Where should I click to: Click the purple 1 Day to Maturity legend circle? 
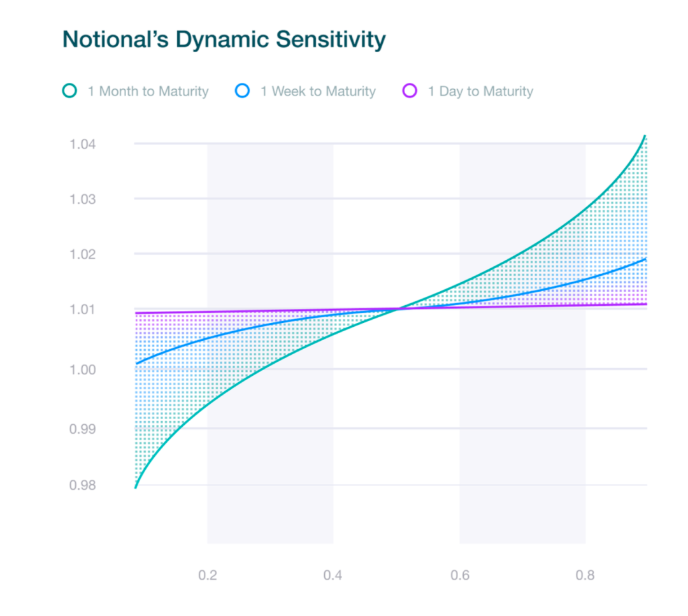(x=410, y=91)
